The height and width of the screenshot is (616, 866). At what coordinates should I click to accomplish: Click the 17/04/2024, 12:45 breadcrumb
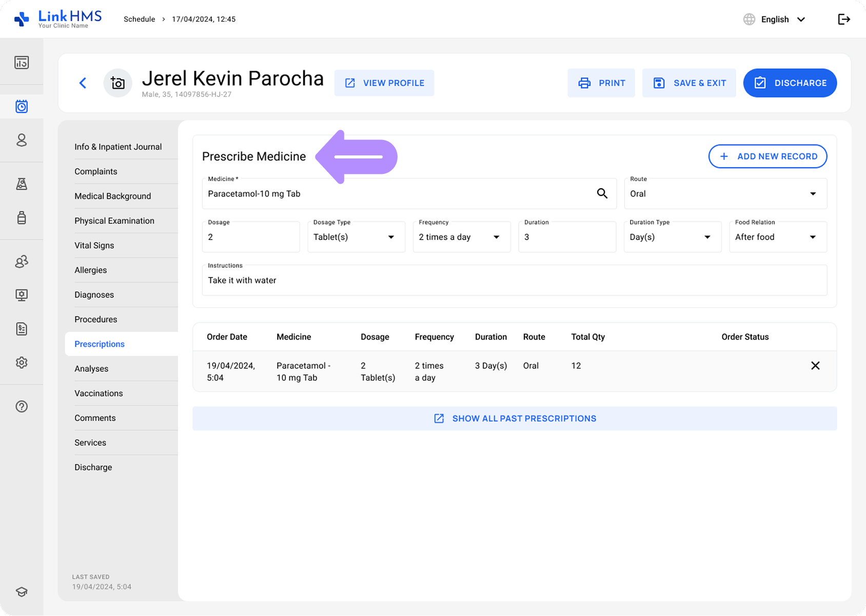[x=204, y=19]
